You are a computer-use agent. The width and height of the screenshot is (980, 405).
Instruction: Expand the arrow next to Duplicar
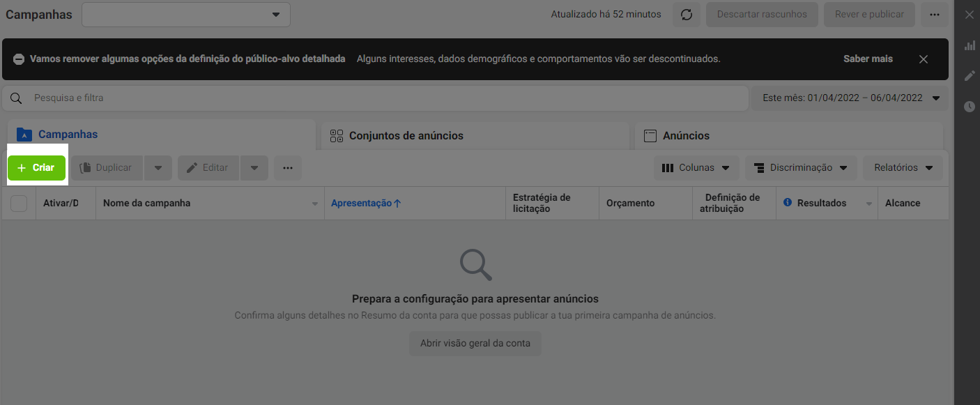point(158,168)
